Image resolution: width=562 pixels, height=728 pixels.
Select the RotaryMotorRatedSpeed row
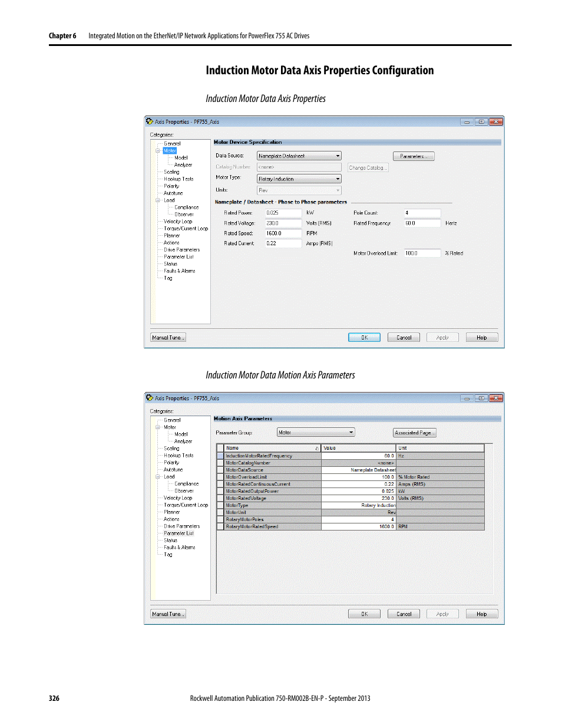(x=351, y=526)
